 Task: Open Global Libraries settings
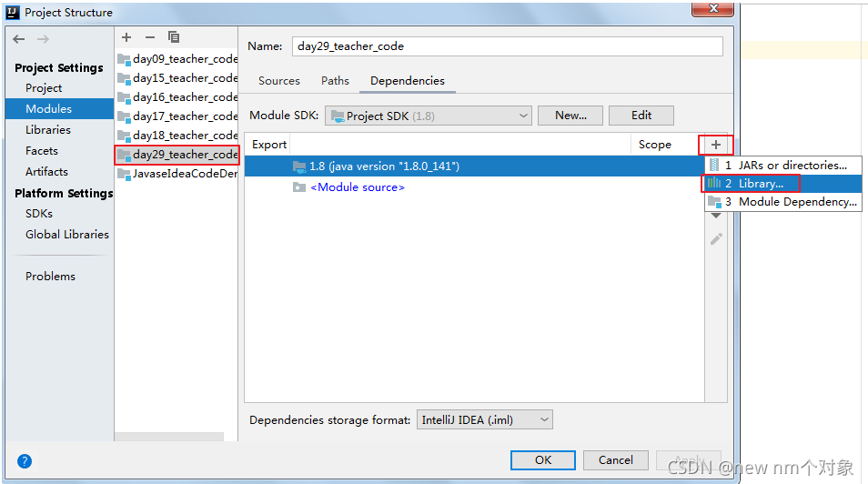click(67, 234)
